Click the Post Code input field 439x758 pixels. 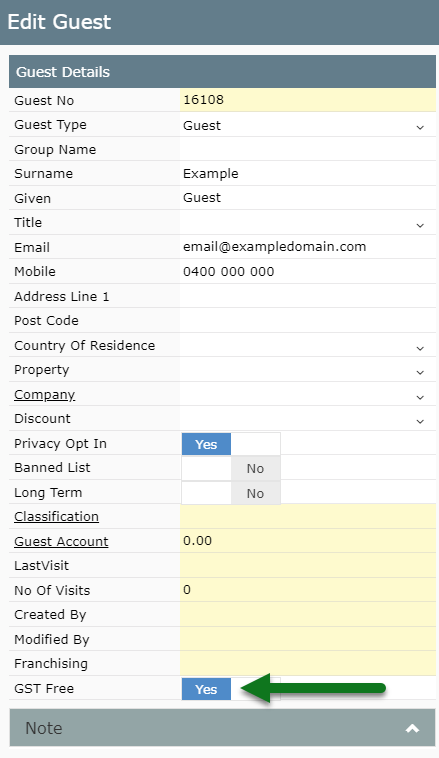[307, 321]
